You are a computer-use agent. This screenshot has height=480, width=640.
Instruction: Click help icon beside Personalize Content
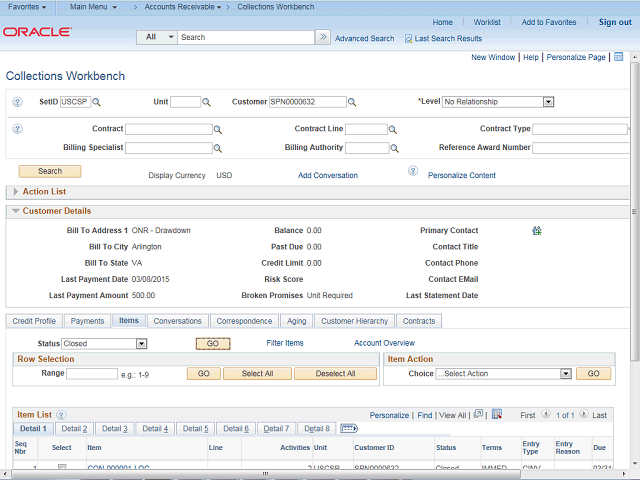[412, 172]
